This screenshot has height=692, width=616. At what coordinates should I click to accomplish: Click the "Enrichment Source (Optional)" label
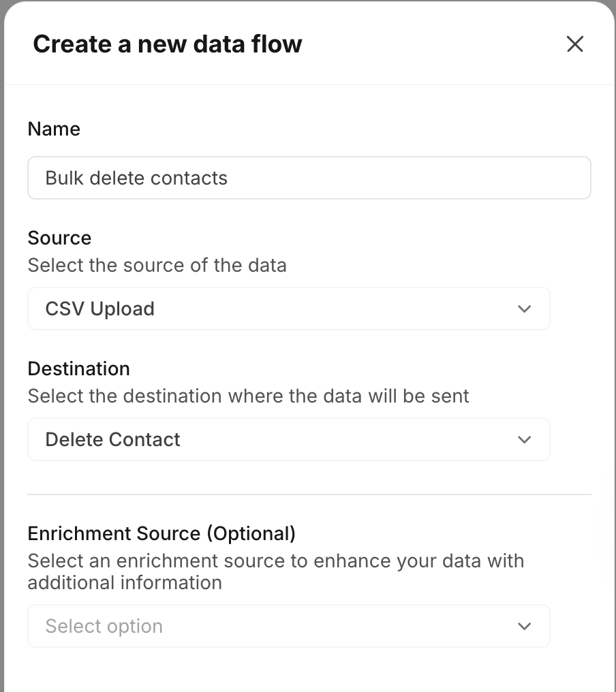(x=161, y=533)
